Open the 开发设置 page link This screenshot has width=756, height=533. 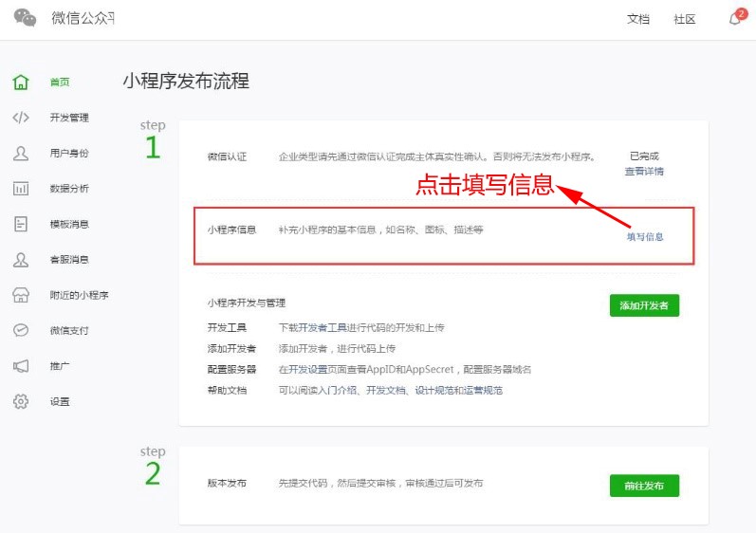coord(308,370)
